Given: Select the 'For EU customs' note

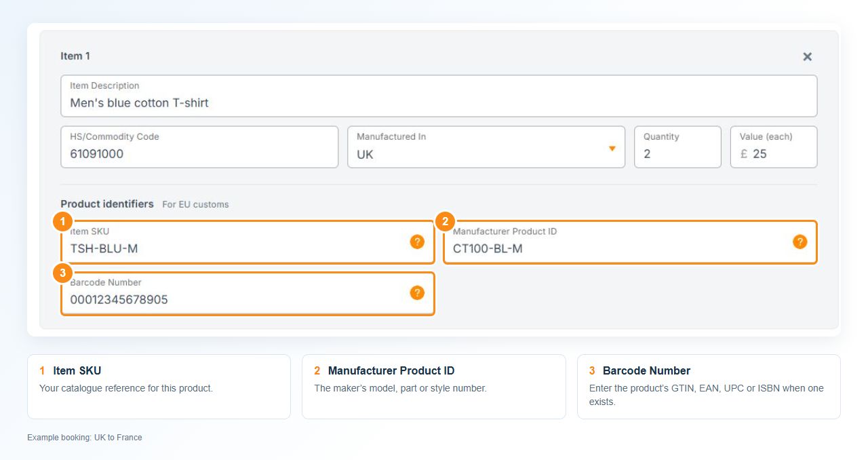Looking at the screenshot, I should 195,205.
